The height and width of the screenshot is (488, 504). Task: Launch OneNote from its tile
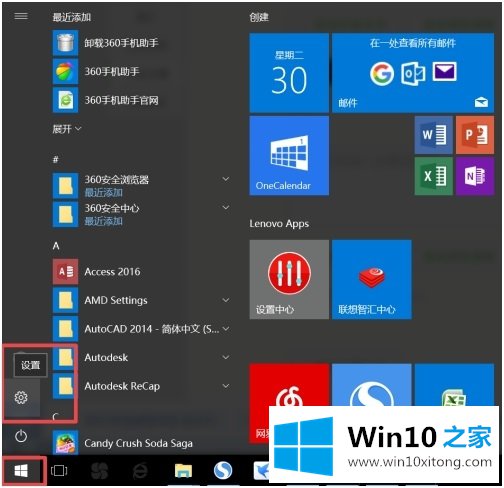[475, 176]
